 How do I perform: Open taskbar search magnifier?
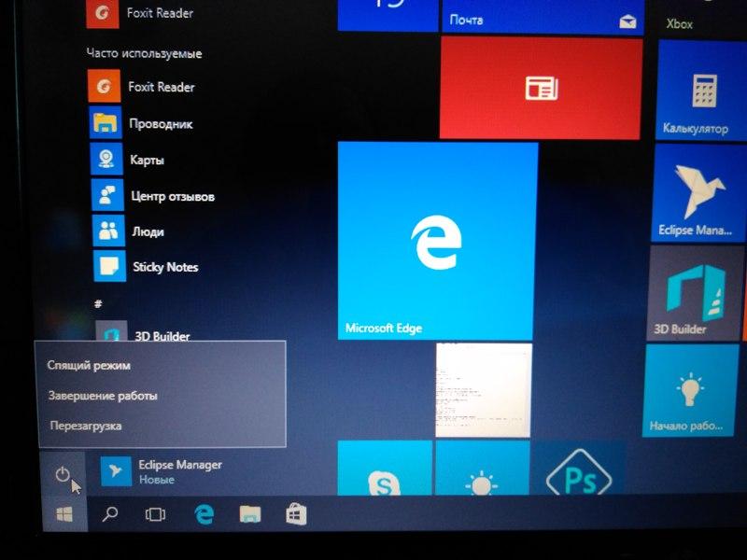tap(110, 514)
